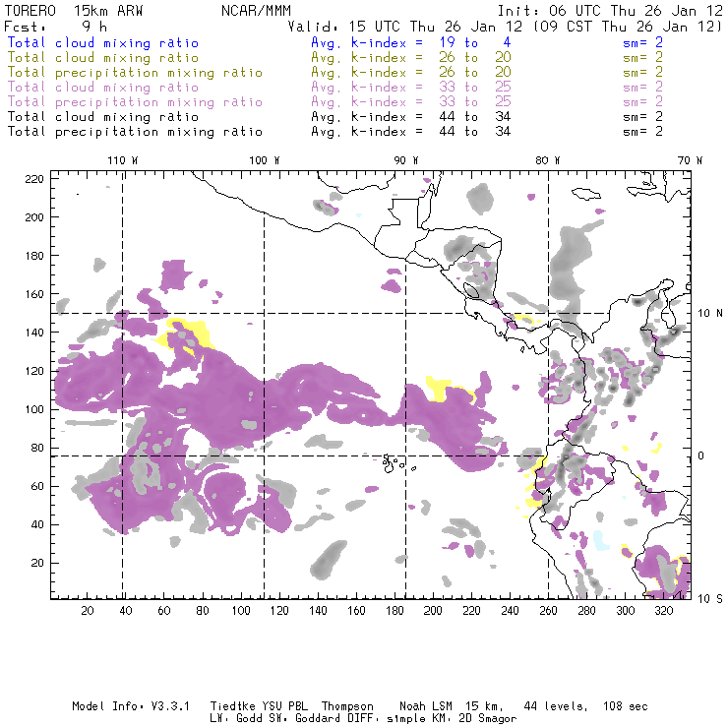Click the "Init: 06 UTC Thu 26 Jan 12" text
728x728 pixels.
pos(611,11)
